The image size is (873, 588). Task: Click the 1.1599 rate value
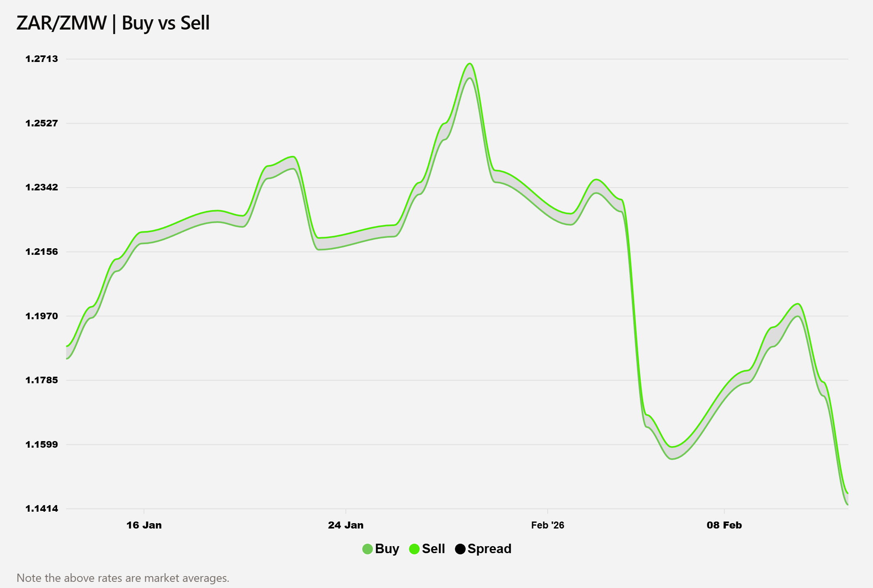click(x=42, y=444)
